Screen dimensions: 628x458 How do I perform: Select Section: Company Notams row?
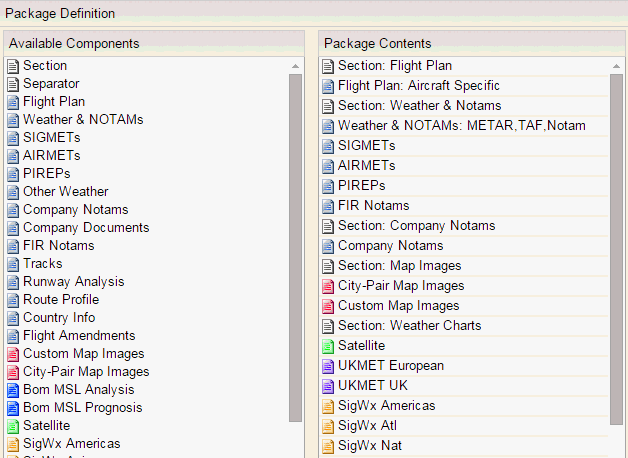[x=465, y=226]
